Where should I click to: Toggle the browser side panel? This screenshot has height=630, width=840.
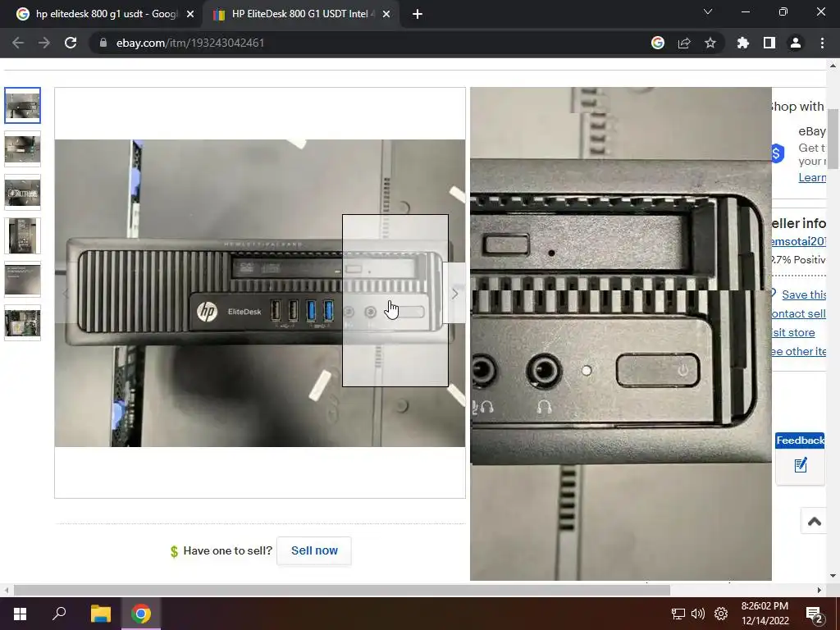coord(769,43)
